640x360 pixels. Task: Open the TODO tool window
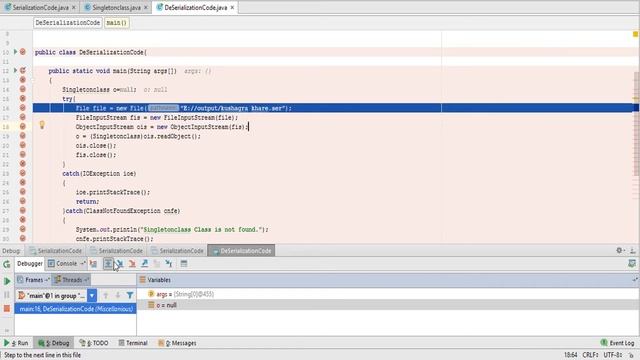[x=94, y=343]
